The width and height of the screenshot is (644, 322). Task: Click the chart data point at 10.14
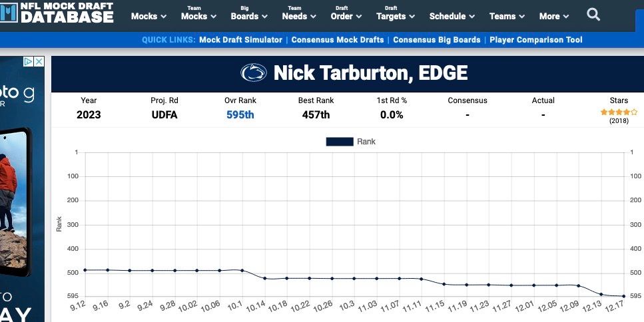coord(265,278)
